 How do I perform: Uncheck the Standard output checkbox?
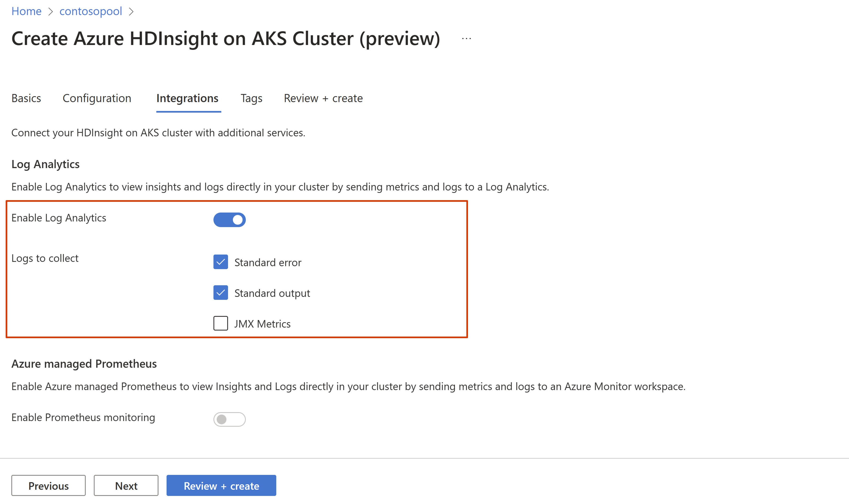[220, 292]
